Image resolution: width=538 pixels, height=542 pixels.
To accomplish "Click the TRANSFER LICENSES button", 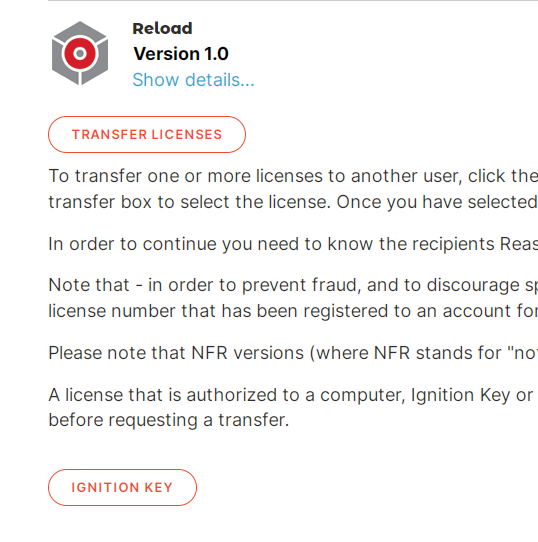I will (x=147, y=134).
